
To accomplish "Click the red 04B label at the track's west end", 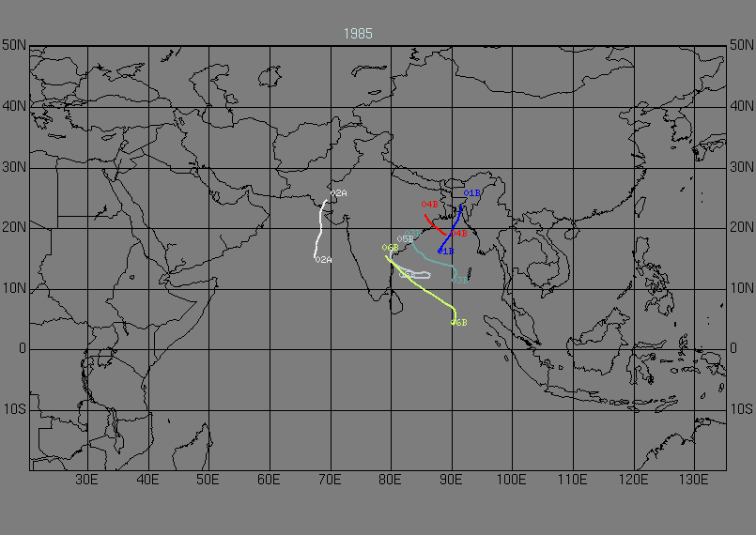I will pyautogui.click(x=429, y=204).
